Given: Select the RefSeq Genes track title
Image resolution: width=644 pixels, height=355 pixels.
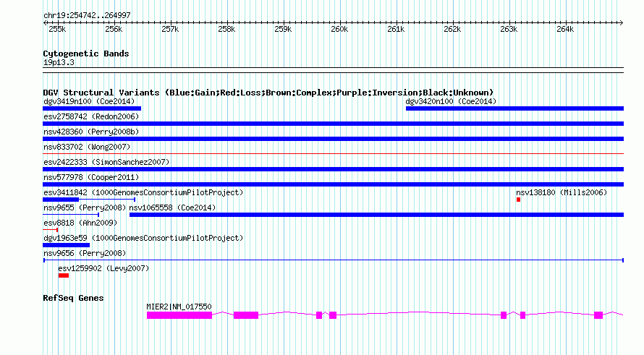Looking at the screenshot, I should click(73, 298).
